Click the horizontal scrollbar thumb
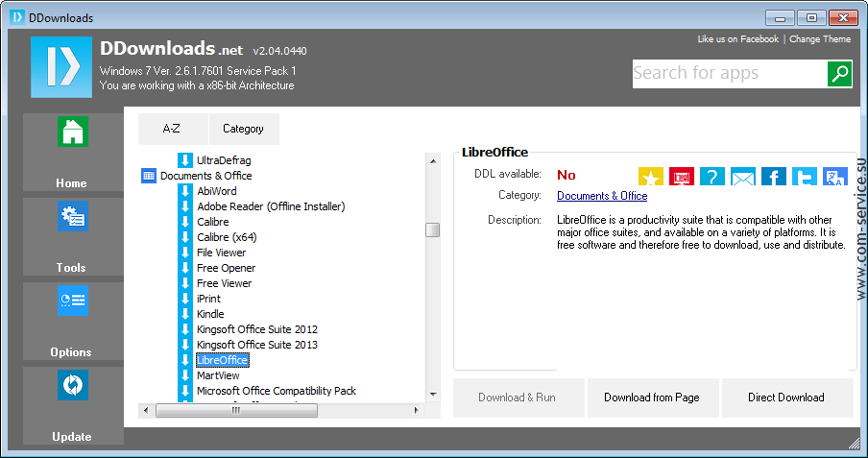 pyautogui.click(x=236, y=410)
